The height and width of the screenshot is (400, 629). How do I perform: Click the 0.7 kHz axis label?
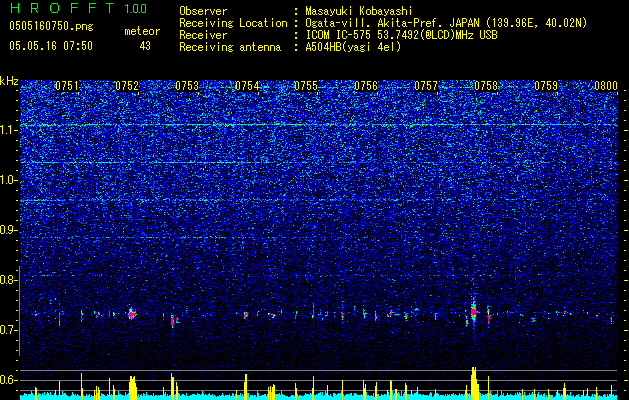[8, 330]
